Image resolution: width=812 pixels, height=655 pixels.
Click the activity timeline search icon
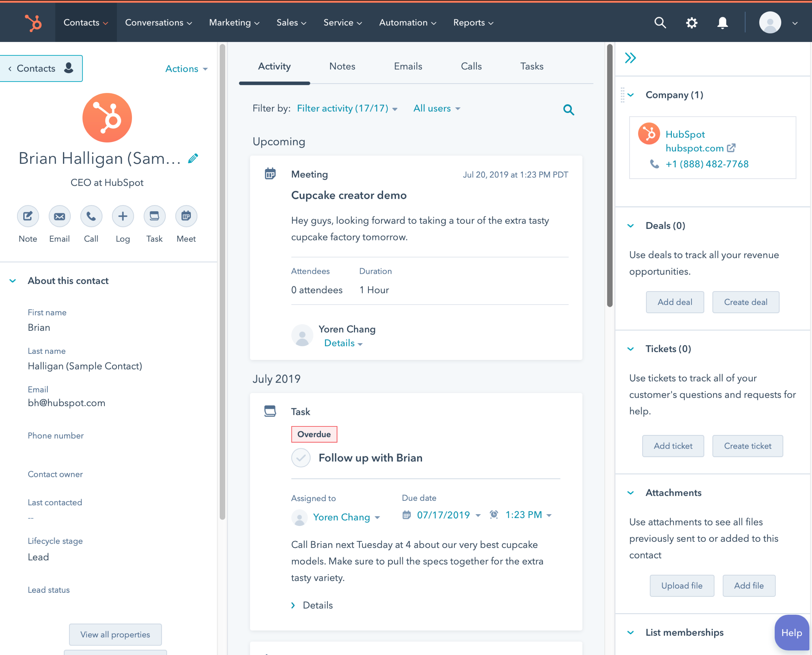click(568, 109)
